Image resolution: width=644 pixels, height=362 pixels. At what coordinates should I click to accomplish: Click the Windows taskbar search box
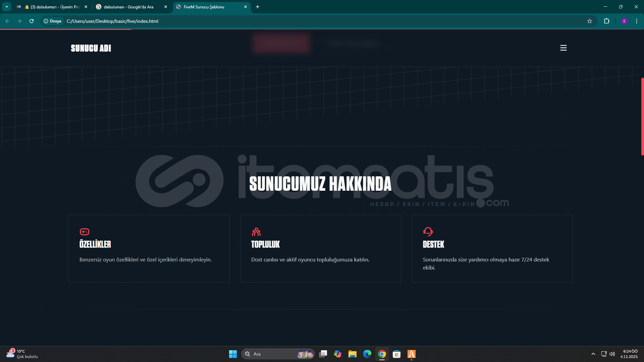272,354
